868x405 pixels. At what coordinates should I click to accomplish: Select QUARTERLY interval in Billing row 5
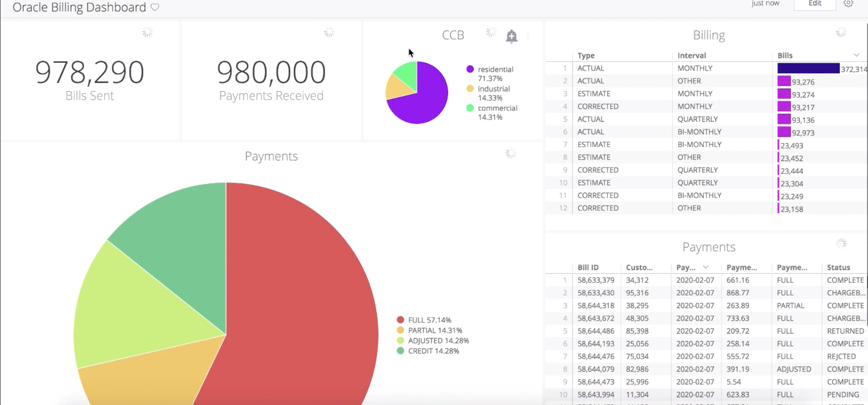[x=697, y=119]
